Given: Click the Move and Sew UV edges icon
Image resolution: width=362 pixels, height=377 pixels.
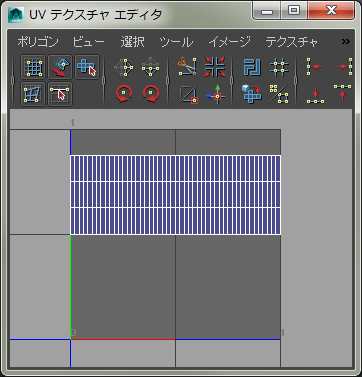Looking at the screenshot, I should (215, 94).
